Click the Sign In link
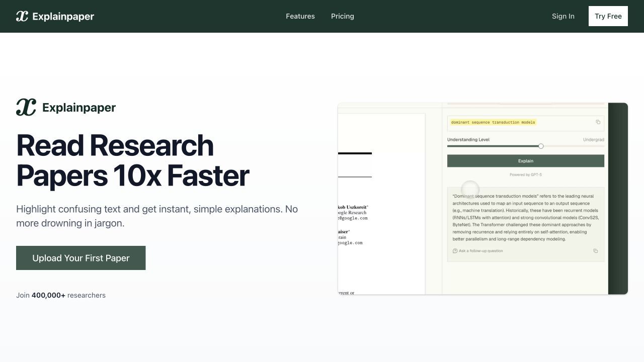Viewport: 644px width, 362px height. 563,16
